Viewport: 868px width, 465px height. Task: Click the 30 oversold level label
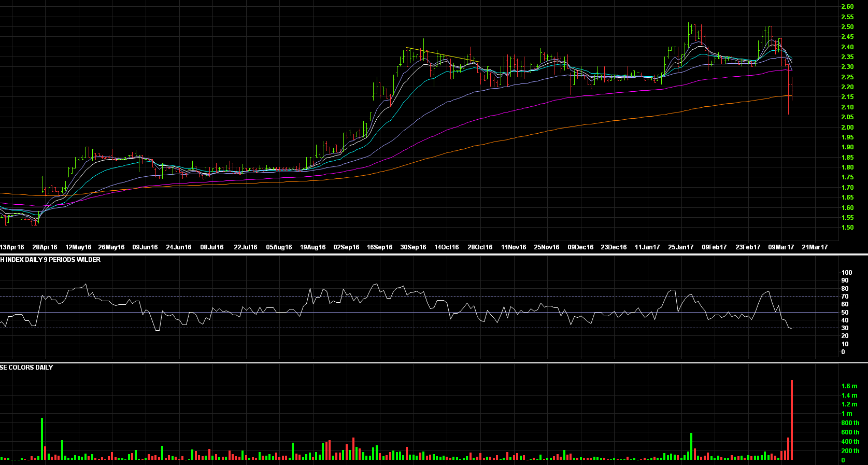845,328
